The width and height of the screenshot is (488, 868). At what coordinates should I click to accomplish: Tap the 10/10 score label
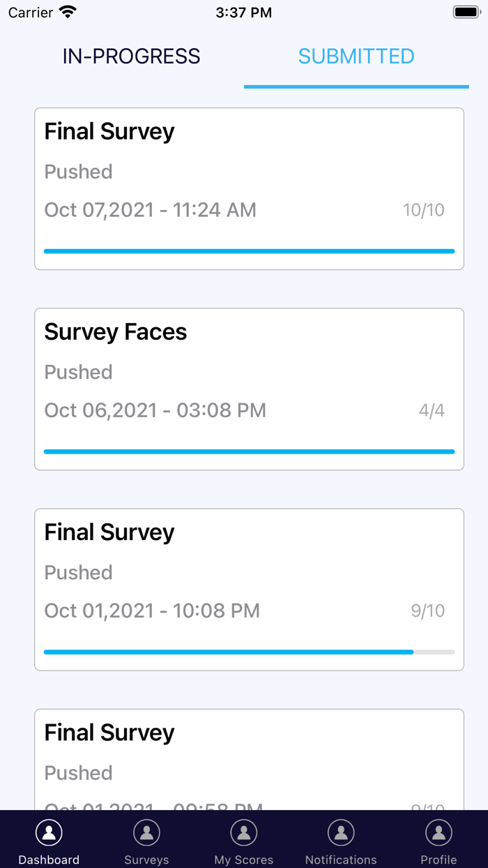[x=423, y=210]
